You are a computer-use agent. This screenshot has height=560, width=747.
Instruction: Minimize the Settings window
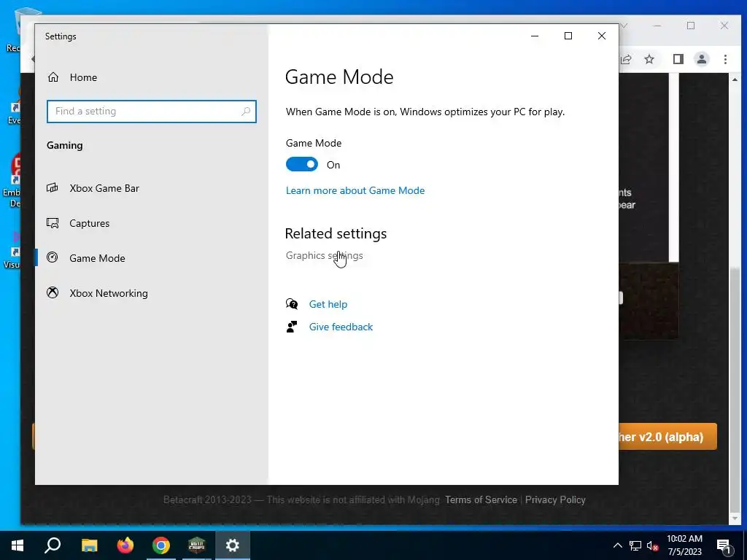pos(535,36)
